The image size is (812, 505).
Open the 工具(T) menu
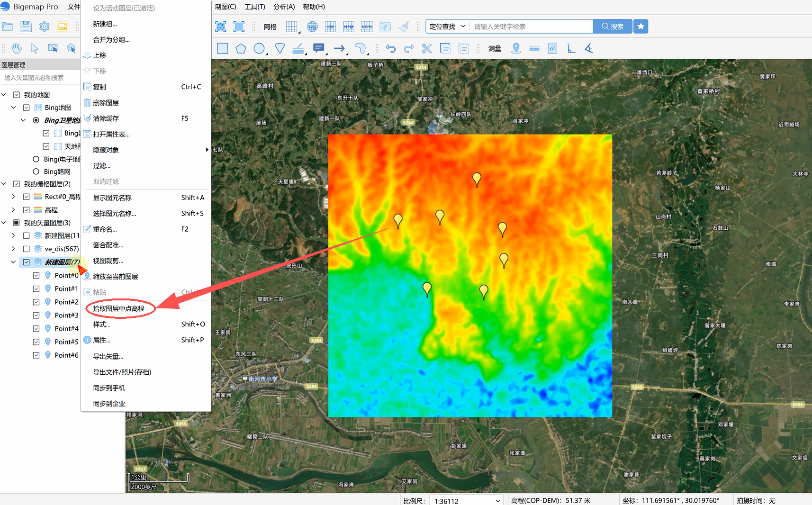(x=255, y=7)
